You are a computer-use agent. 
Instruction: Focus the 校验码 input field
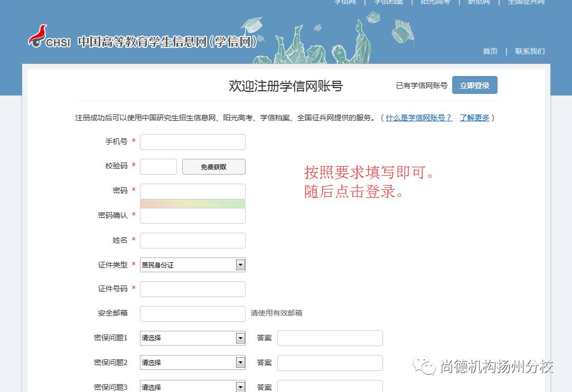tap(158, 167)
